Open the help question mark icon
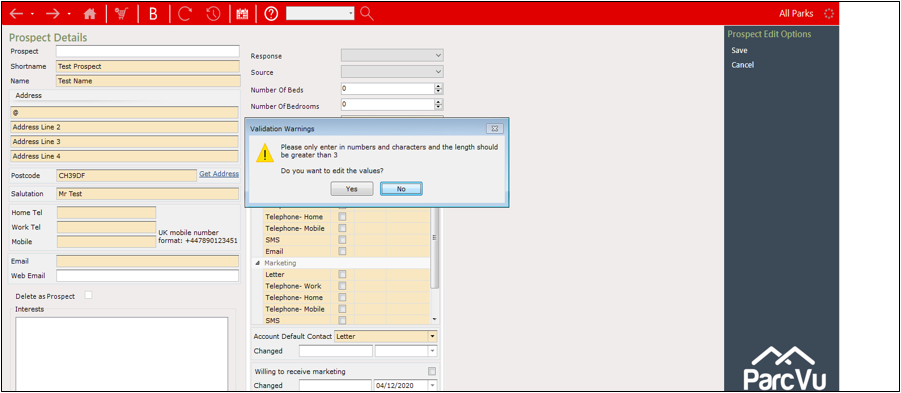This screenshot has height=393, width=901. click(x=271, y=14)
